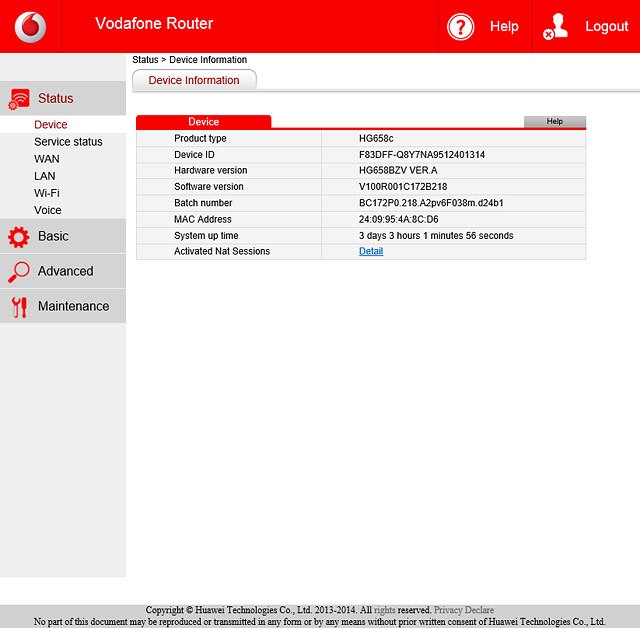Click the Device ID label

194,155
